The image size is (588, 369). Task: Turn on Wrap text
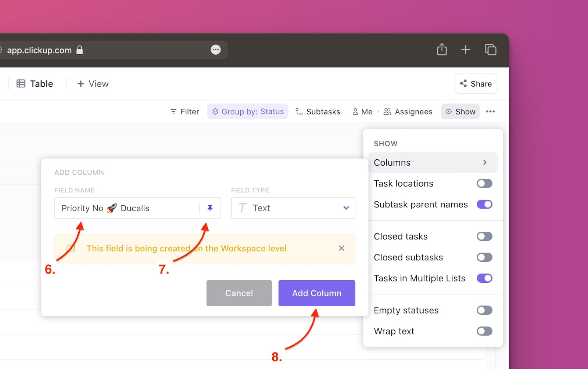(x=484, y=331)
